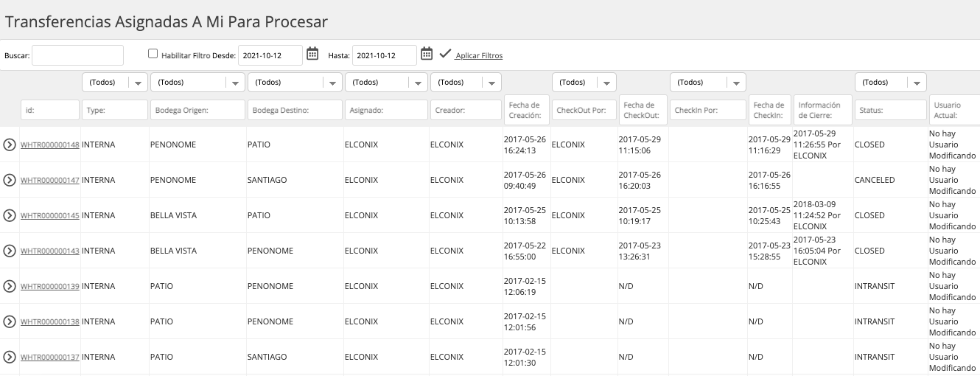Open the Hasta date calendar picker

click(x=427, y=54)
